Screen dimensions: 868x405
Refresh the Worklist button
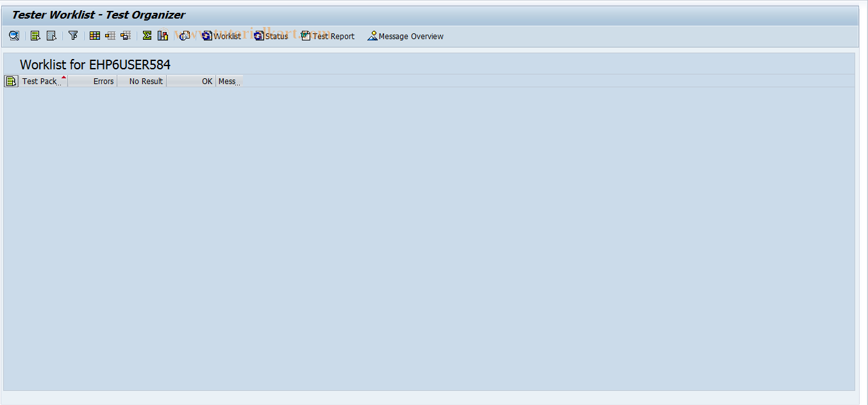(x=222, y=36)
